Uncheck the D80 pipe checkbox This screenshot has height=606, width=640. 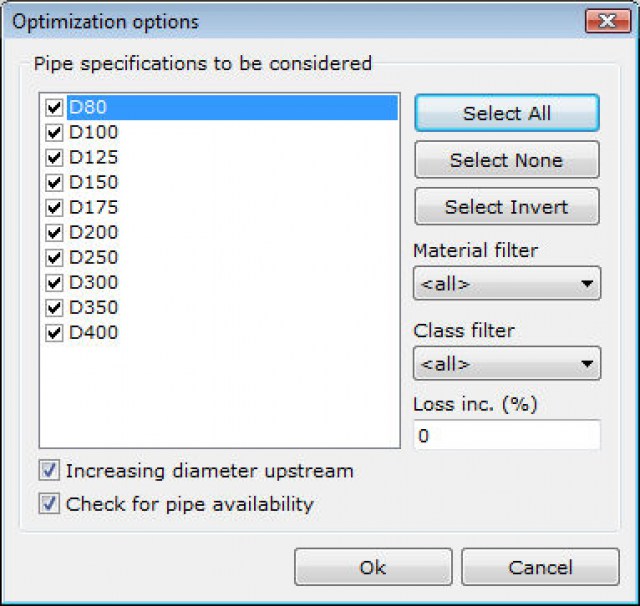point(54,107)
